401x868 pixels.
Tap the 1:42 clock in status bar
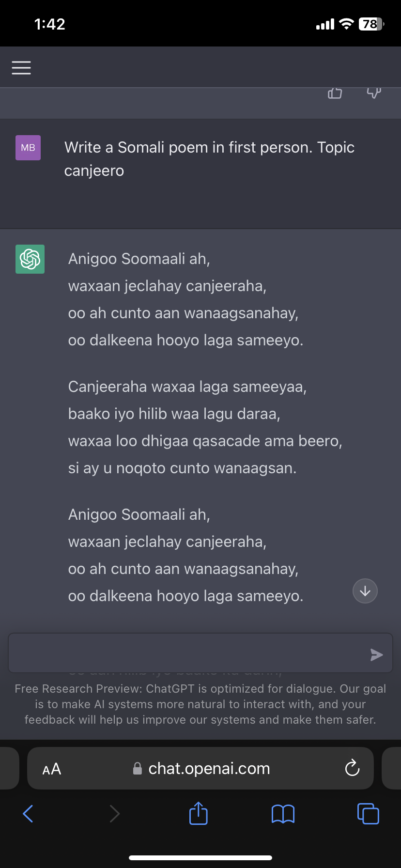50,24
